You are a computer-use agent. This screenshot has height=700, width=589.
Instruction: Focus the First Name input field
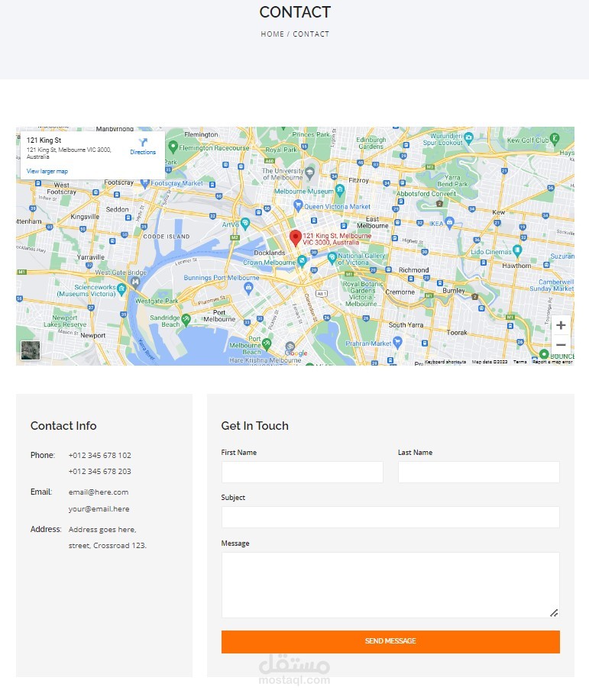tap(302, 472)
